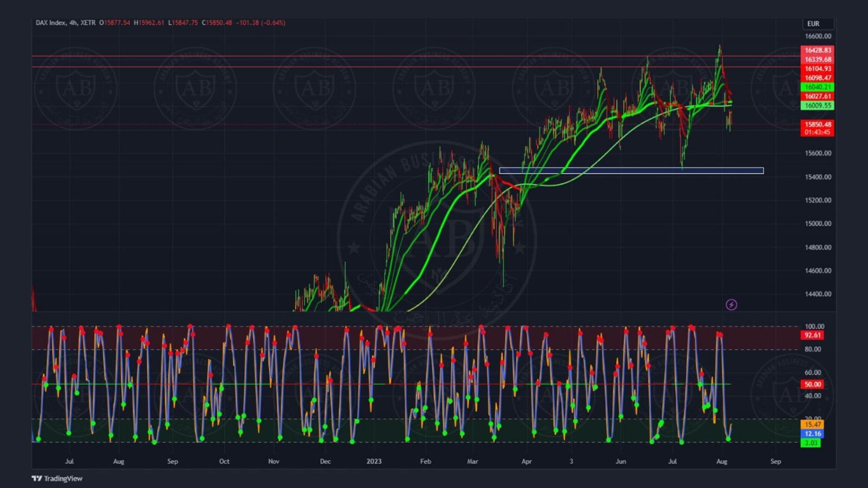Click the purple lightning bolt icon

click(731, 305)
